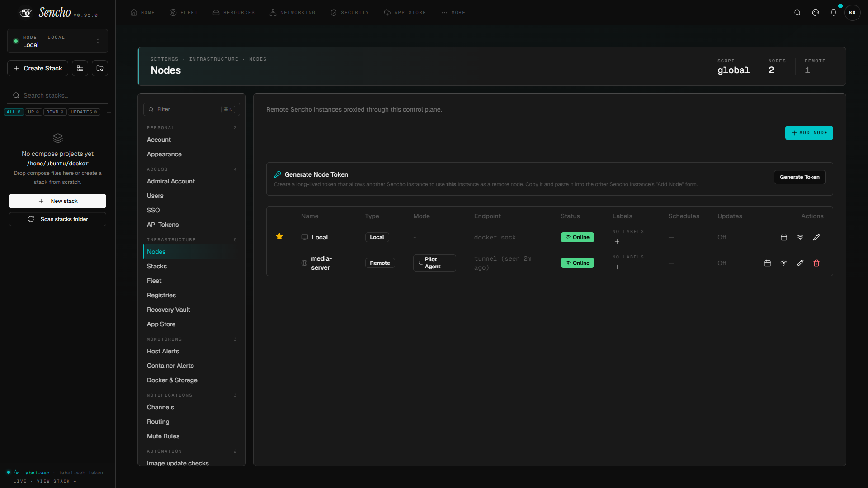Open the BO user avatar menu
The image size is (868, 488).
pyautogui.click(x=852, y=13)
